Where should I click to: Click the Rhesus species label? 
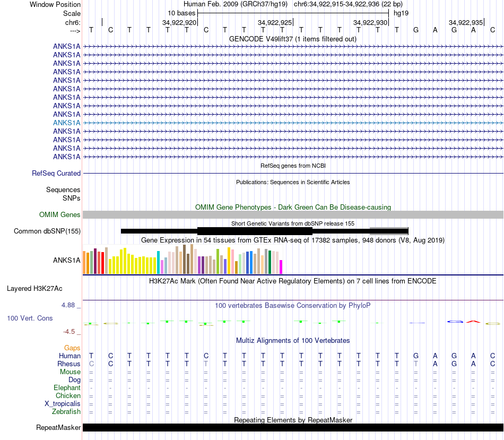click(69, 364)
